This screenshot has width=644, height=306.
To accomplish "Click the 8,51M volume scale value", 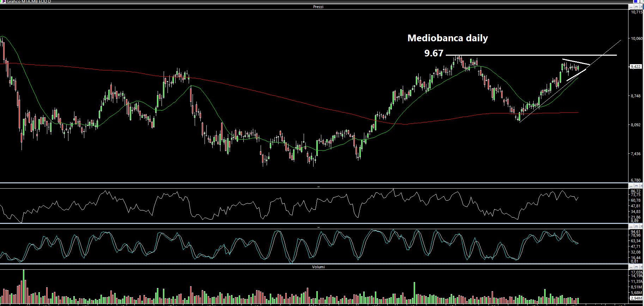I will (x=636, y=287).
